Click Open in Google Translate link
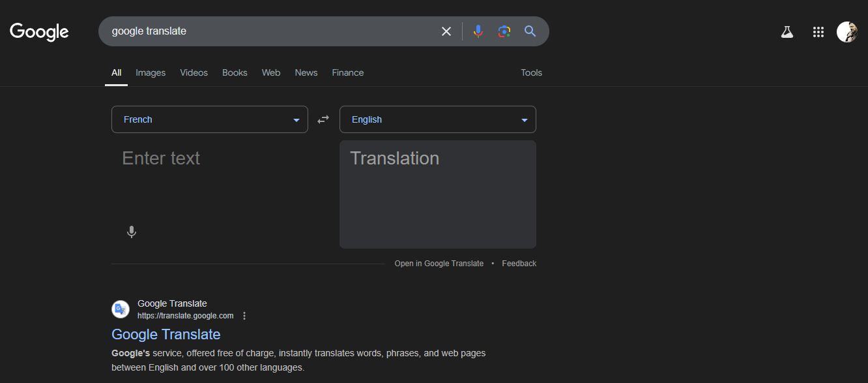Screen dimensions: 868x383 tap(439, 264)
